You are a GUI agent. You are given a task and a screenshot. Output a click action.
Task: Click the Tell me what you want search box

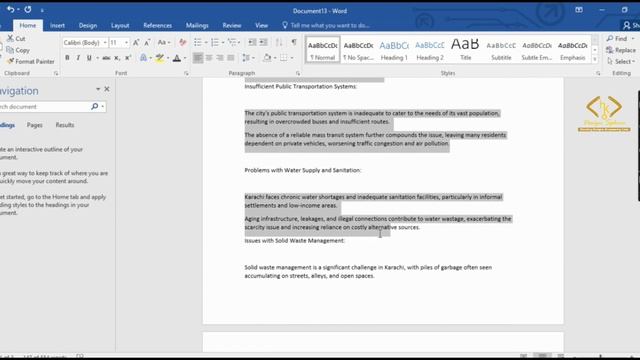327,25
